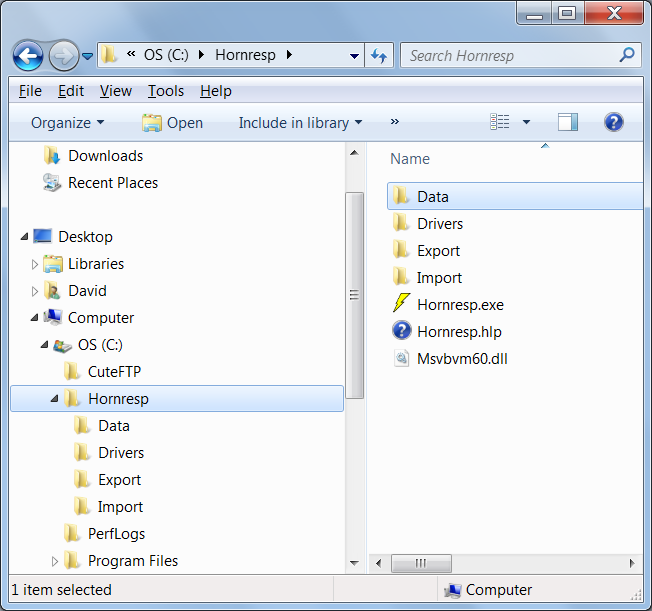
Task: Select the Drivers folder in the file list
Action: pyautogui.click(x=440, y=224)
